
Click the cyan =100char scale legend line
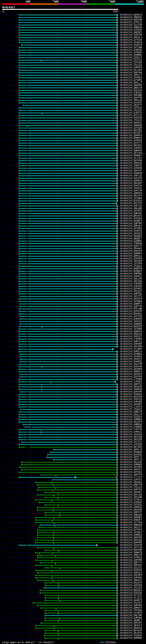102,642
